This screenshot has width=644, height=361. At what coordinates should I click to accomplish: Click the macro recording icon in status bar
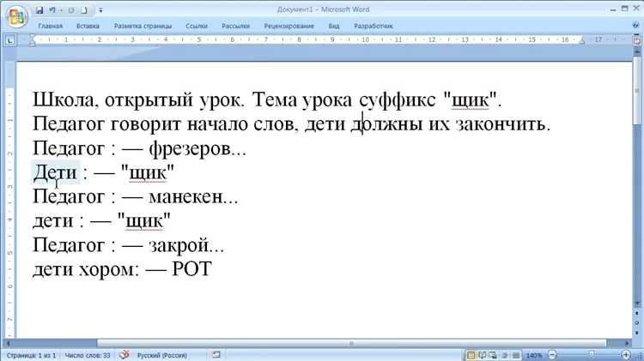point(216,354)
